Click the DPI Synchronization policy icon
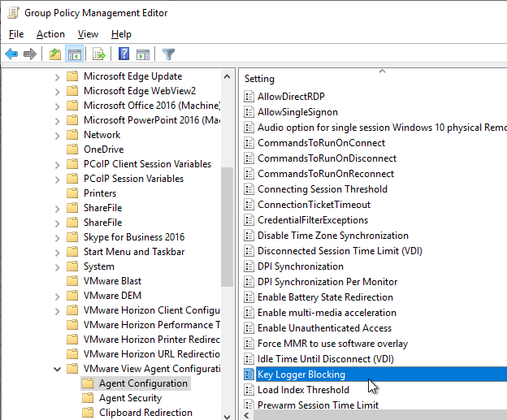507x420 pixels. 249,266
